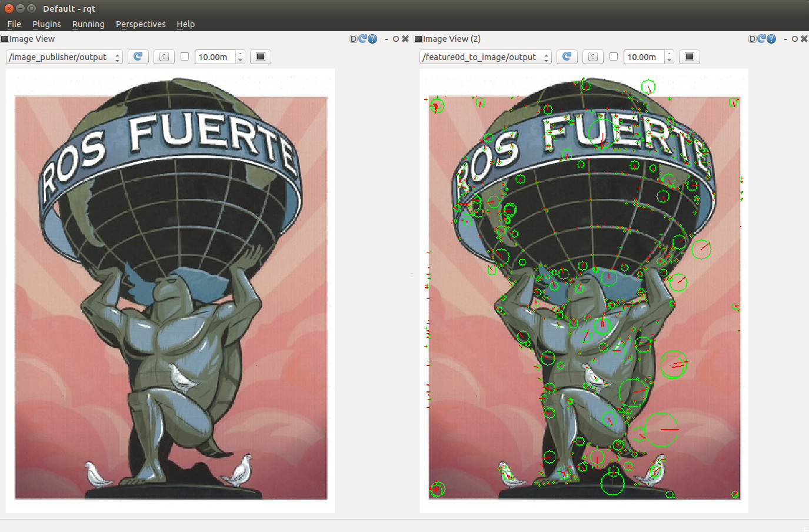
Task: Open the File menu
Action: (14, 24)
